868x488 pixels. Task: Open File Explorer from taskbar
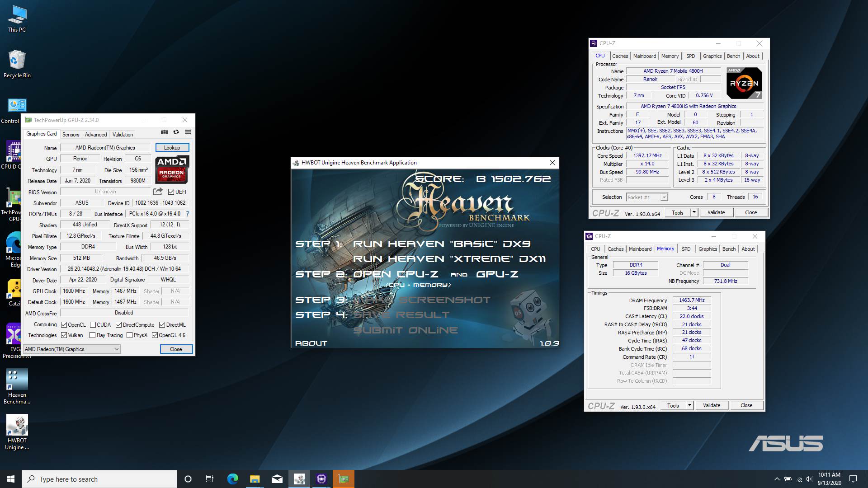click(x=255, y=479)
